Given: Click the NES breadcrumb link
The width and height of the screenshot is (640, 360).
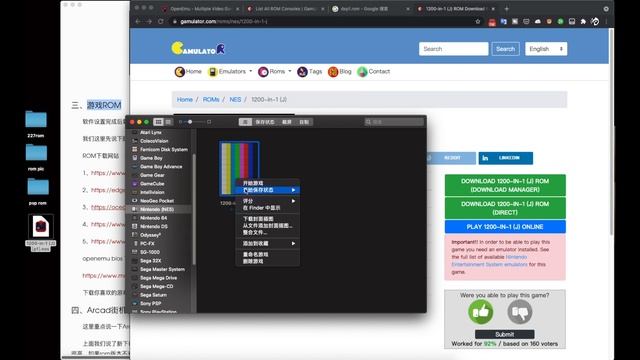Looking at the screenshot, I should tap(235, 100).
